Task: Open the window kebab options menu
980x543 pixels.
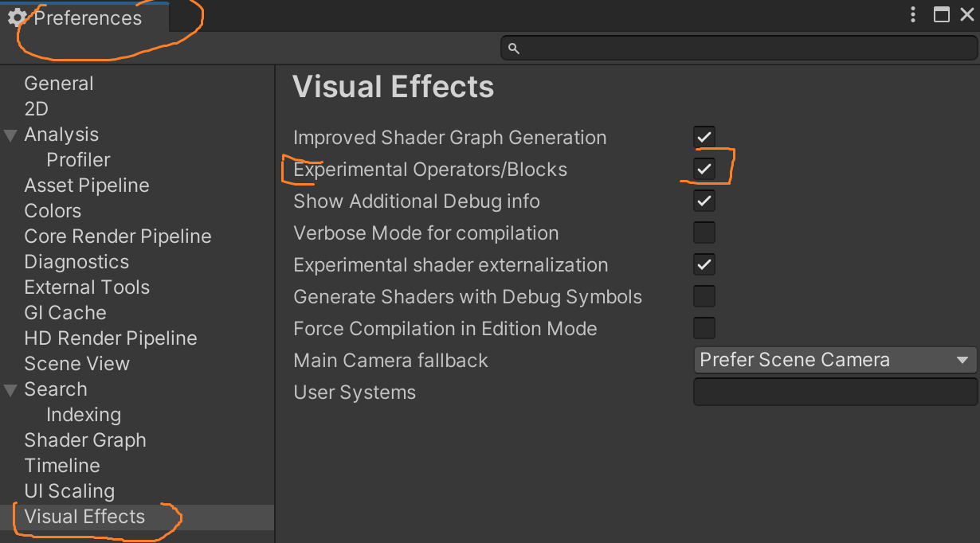Action: point(914,14)
